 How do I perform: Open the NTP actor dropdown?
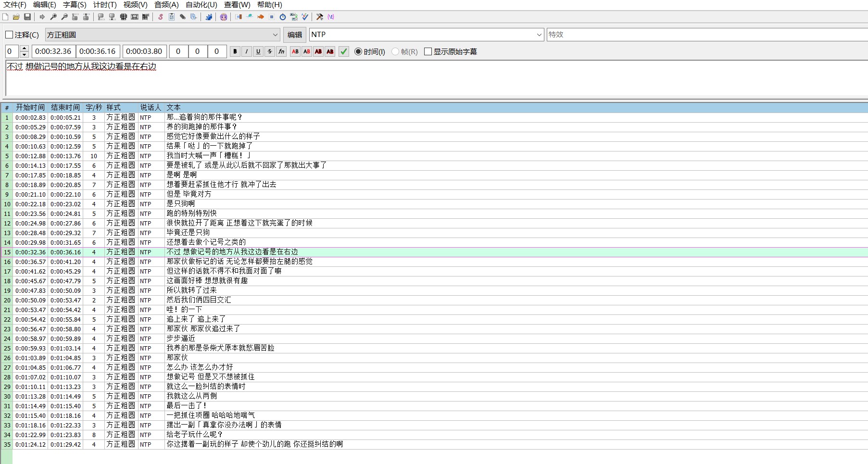click(x=426, y=35)
